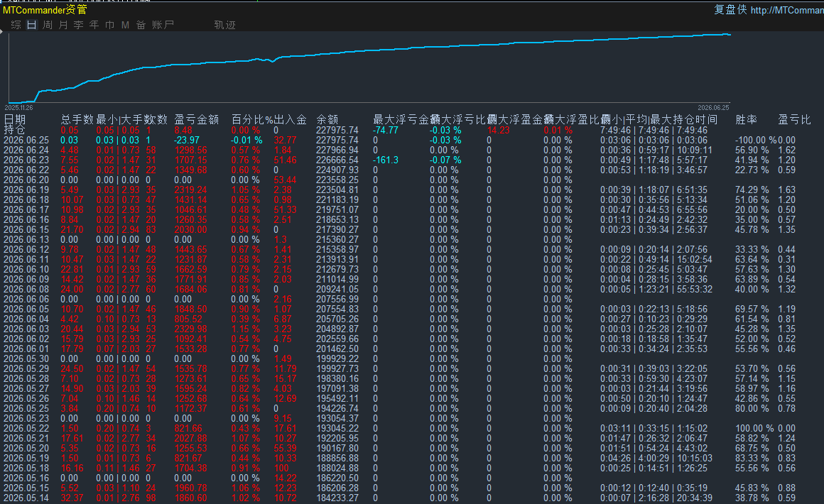Click the balance value 226666.54
Image resolution: width=824 pixels, height=504 pixels.
(337, 160)
